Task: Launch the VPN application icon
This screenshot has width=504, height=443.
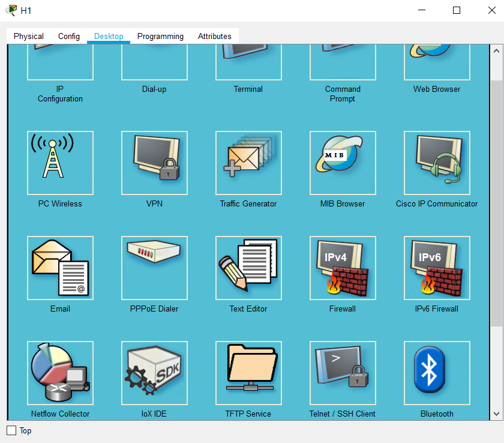Action: coord(154,163)
